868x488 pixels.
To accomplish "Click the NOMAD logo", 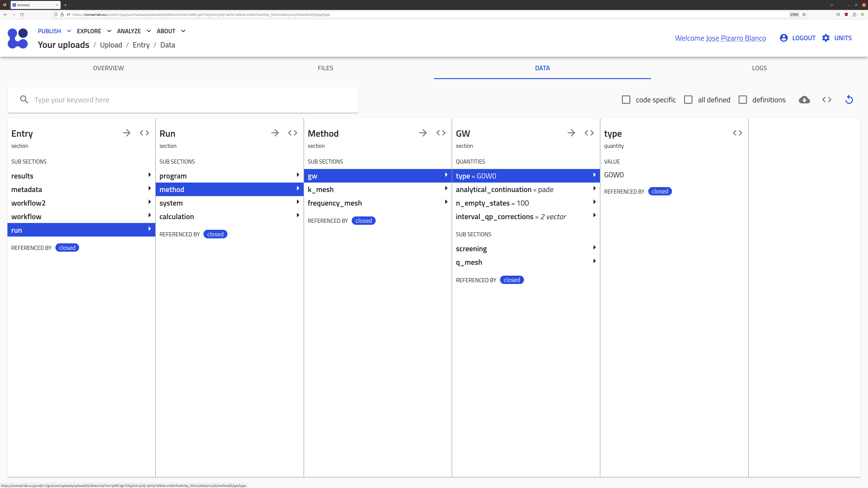I will 18,38.
